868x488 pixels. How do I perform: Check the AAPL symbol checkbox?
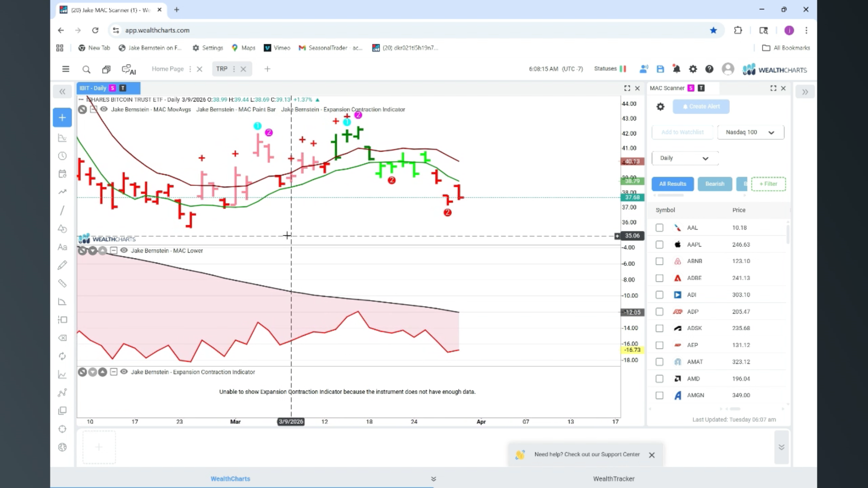click(660, 244)
